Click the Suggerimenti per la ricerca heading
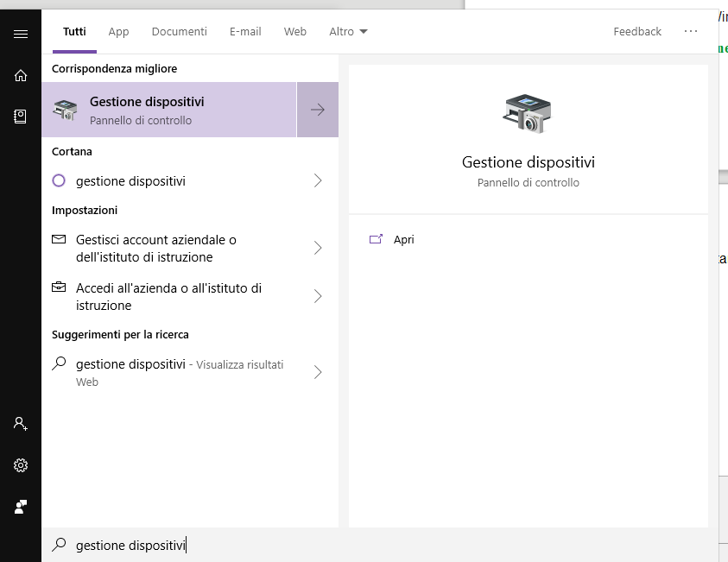This screenshot has height=562, width=728. tap(120, 335)
